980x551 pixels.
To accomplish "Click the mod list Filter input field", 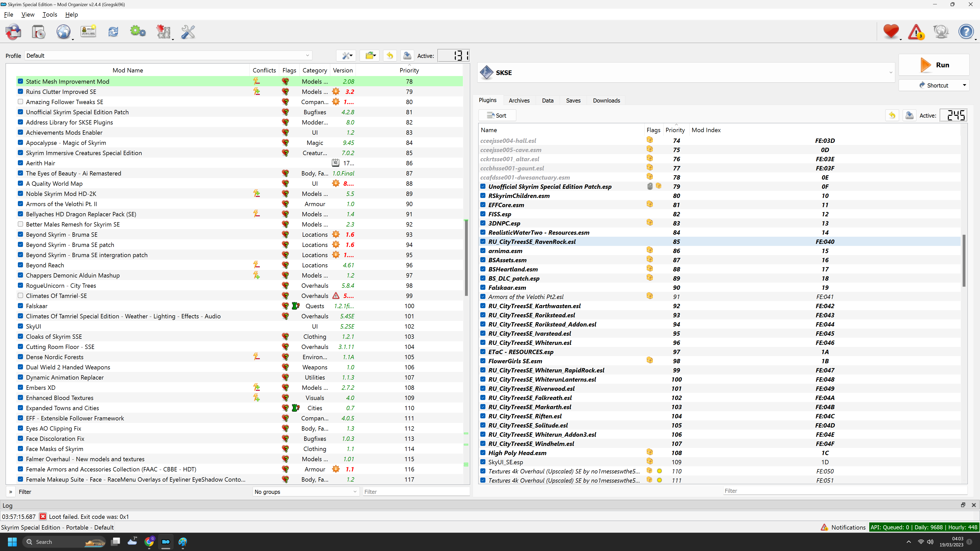I will [x=416, y=492].
